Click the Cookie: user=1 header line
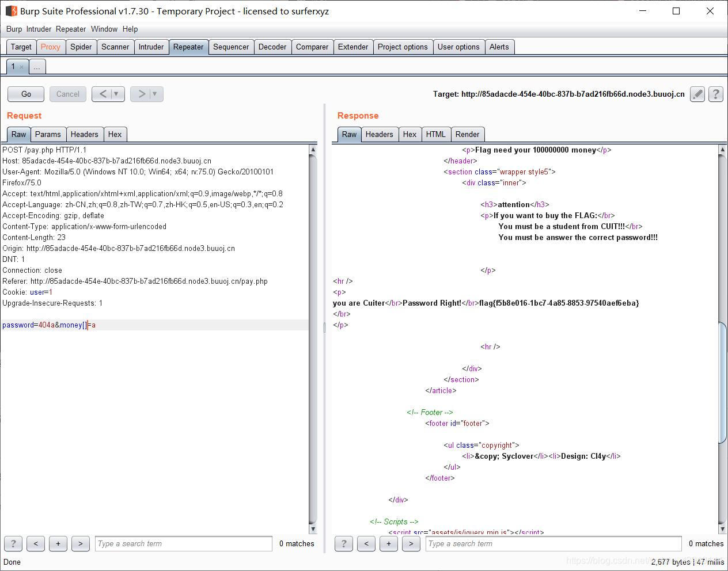 click(28, 292)
